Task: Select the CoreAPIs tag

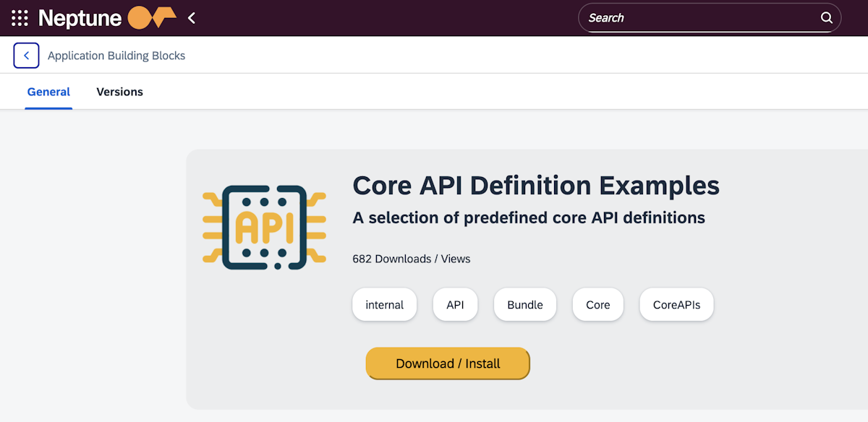Action: pyautogui.click(x=676, y=305)
